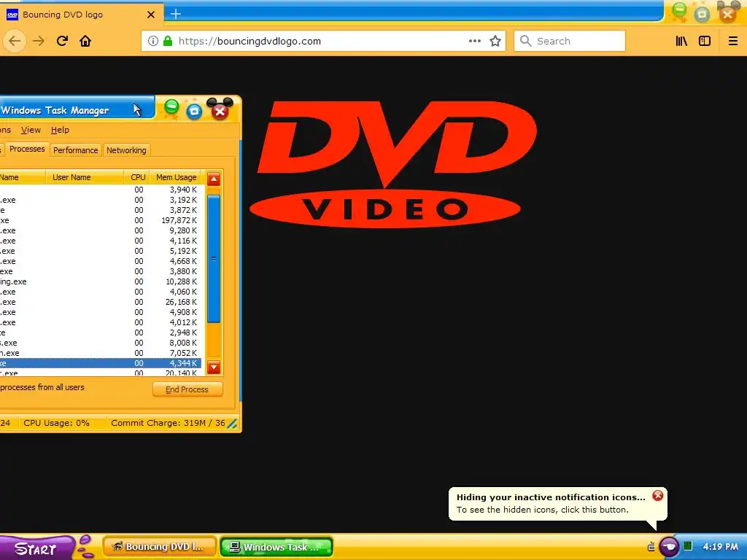Select the process row using 7,052 K
Screen dimensions: 747x560
click(101, 353)
